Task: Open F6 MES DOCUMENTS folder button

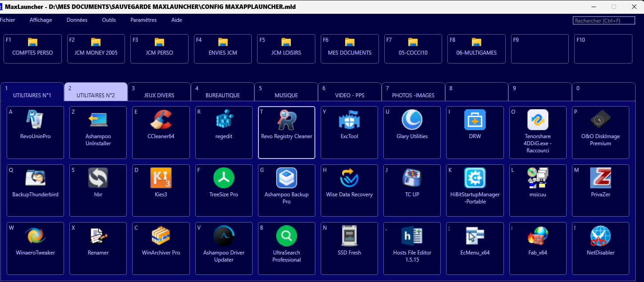Action: 350,49
